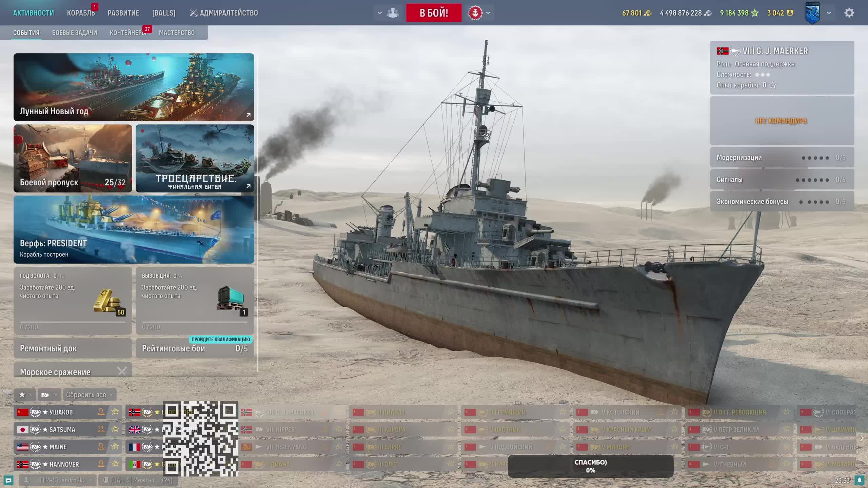
Task: Click the gold doubloons balance icon
Action: [648, 13]
